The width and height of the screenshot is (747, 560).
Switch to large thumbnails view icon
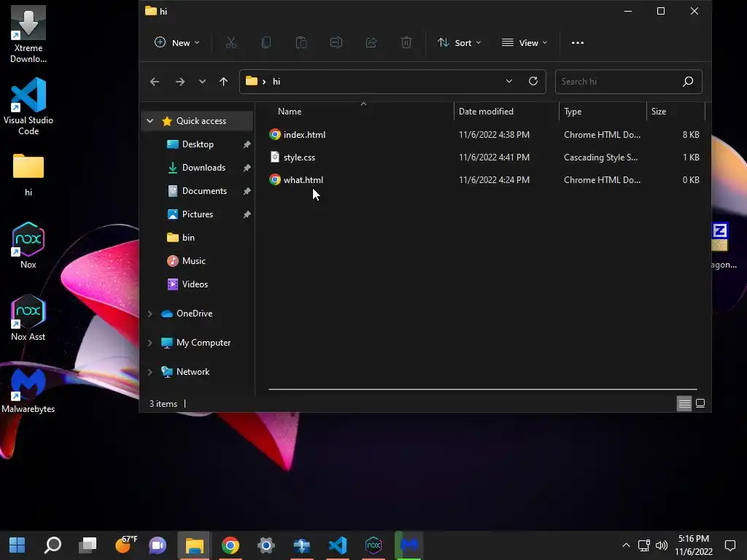click(700, 404)
